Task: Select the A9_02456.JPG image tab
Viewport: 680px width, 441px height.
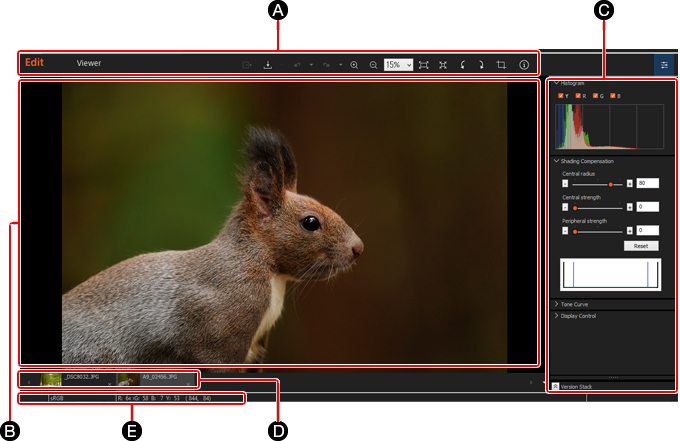Action: (155, 380)
